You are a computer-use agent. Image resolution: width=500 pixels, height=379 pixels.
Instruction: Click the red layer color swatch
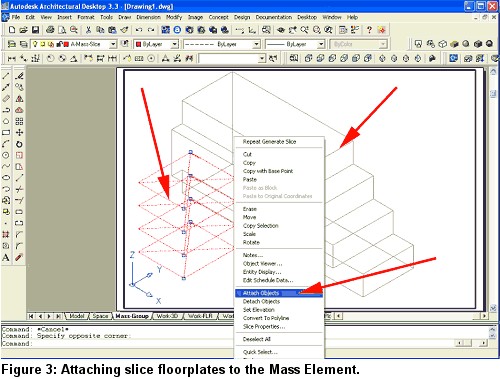pyautogui.click(x=66, y=44)
